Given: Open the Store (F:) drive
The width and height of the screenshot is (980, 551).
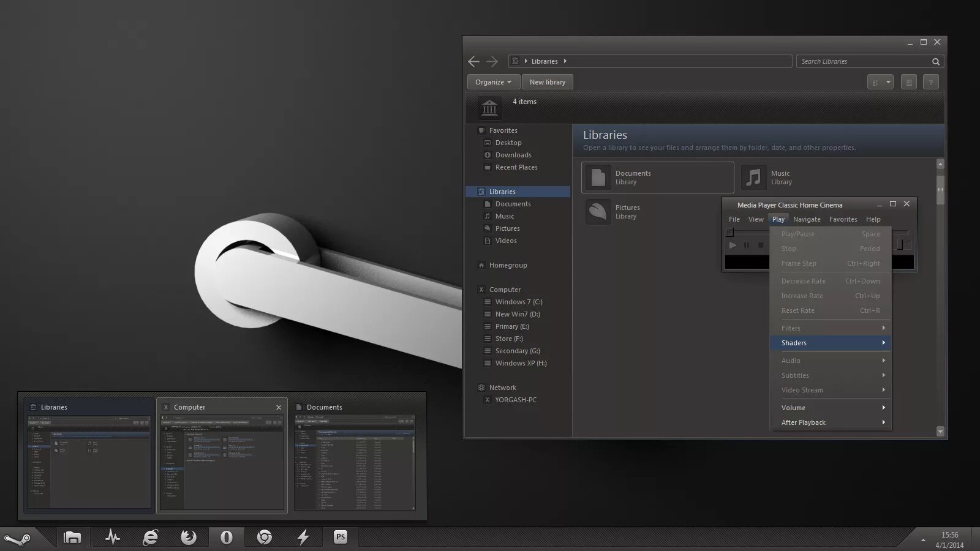Looking at the screenshot, I should click(509, 339).
